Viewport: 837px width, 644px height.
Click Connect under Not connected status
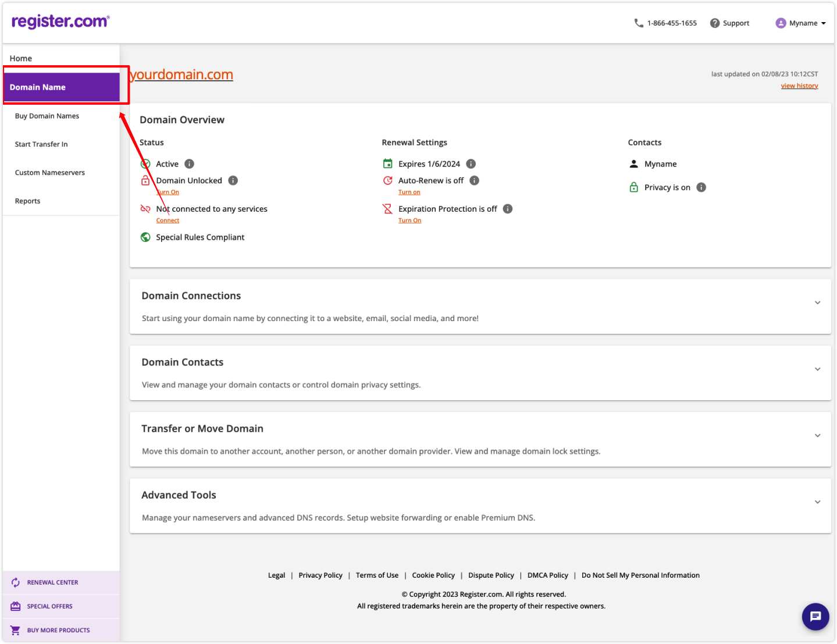click(x=168, y=220)
